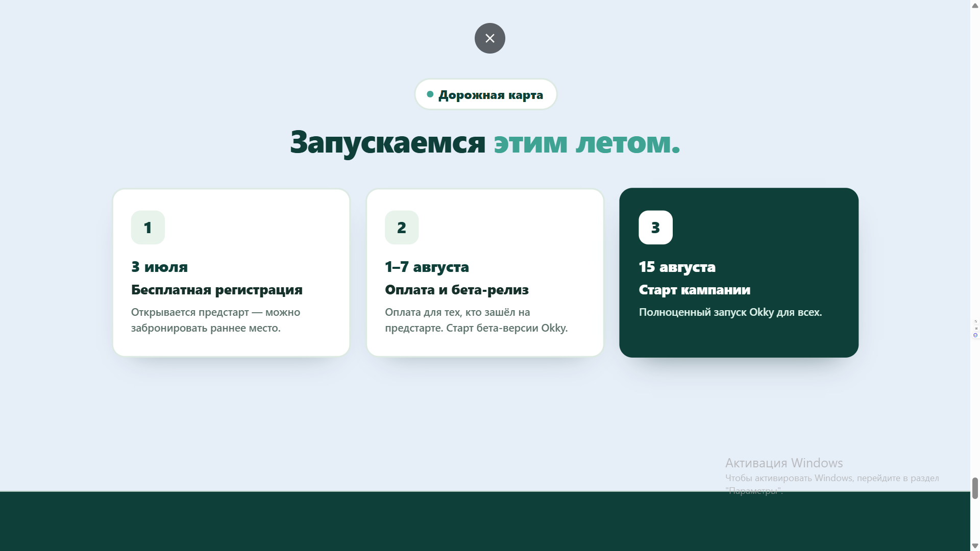Image resolution: width=980 pixels, height=551 pixels.
Task: Click the vertical scrollbar thumb
Action: pos(975,488)
